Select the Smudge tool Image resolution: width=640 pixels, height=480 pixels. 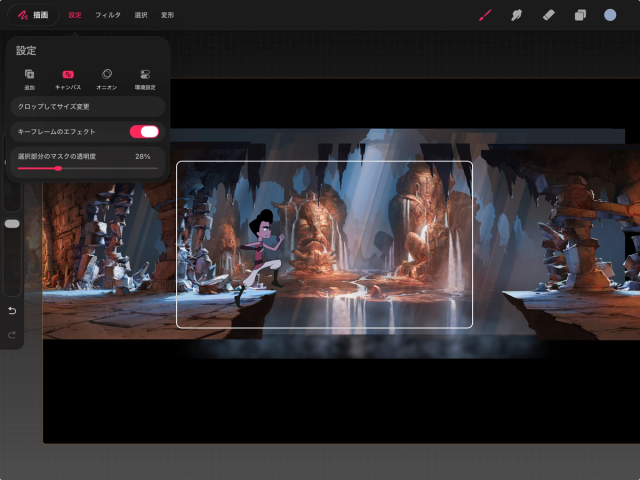(517, 15)
